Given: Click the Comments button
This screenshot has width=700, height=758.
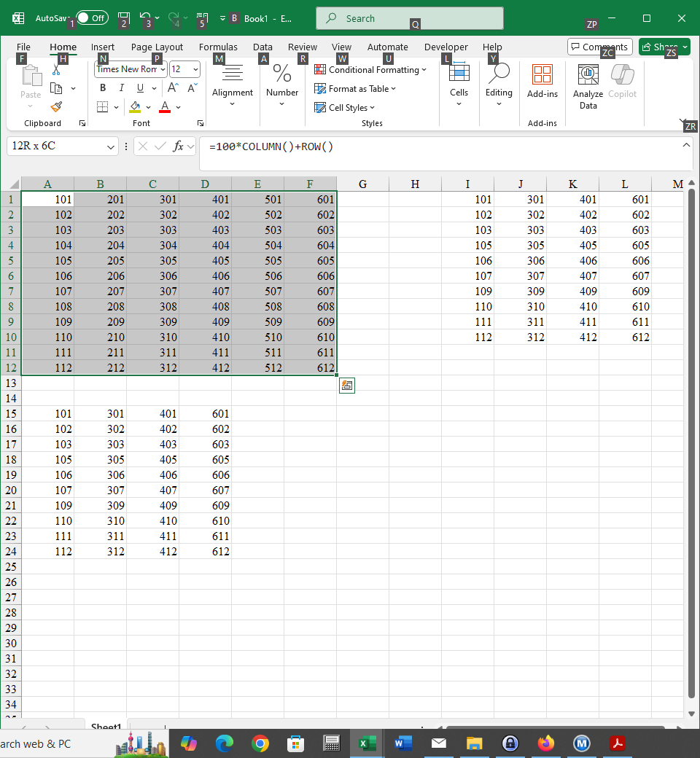Looking at the screenshot, I should coord(600,47).
